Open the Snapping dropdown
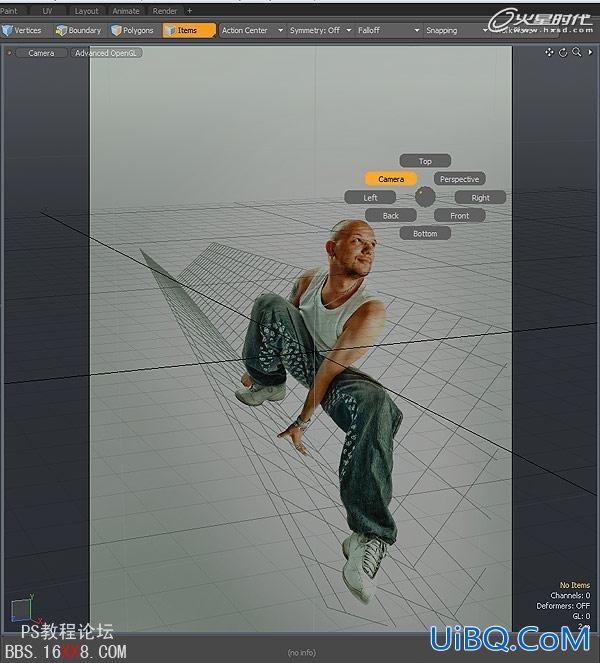This screenshot has width=600, height=663. (456, 30)
